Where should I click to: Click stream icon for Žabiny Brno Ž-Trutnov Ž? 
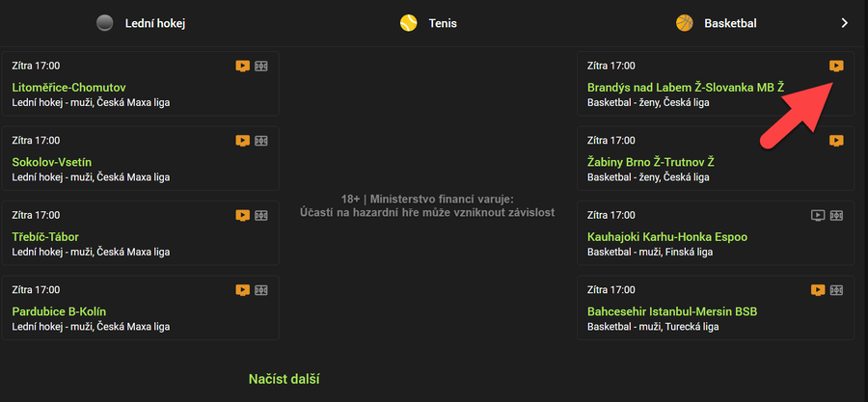tap(836, 141)
